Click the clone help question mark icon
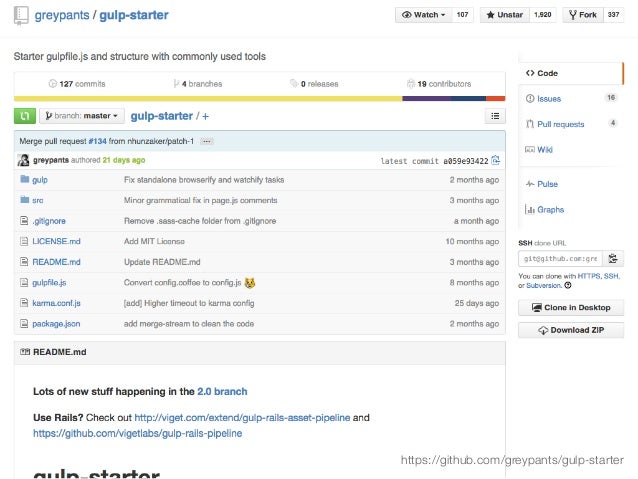The image size is (638, 479). [x=568, y=285]
